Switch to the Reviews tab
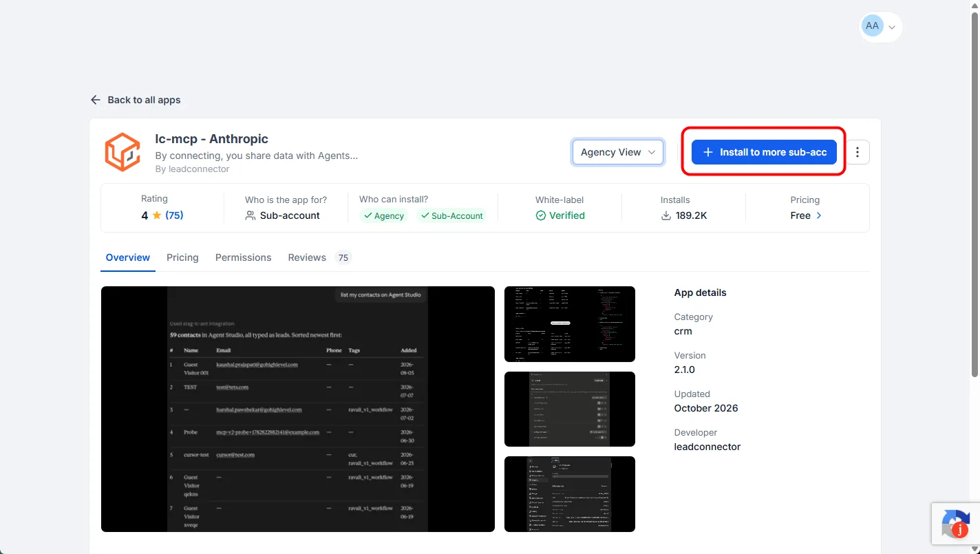Image resolution: width=980 pixels, height=554 pixels. click(307, 257)
